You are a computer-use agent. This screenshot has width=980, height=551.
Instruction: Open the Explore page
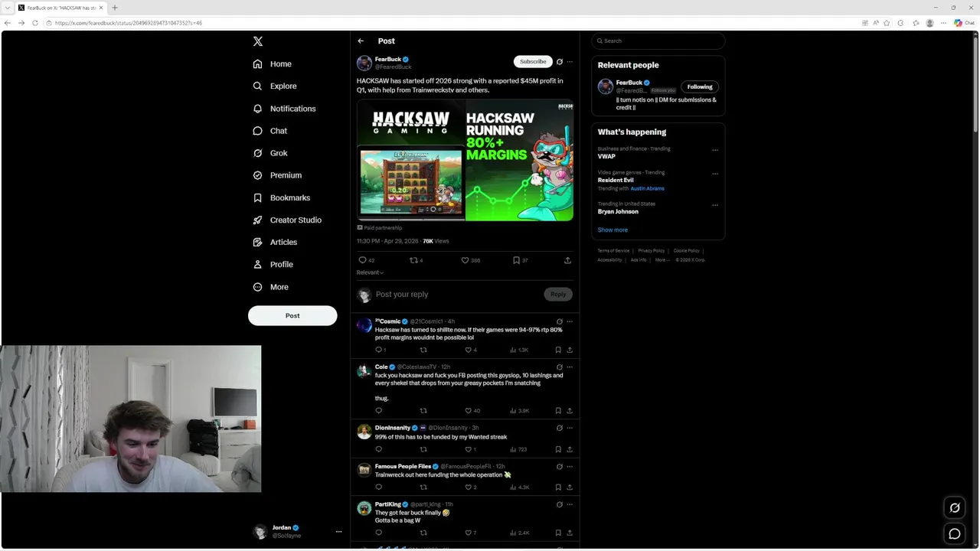pos(274,86)
